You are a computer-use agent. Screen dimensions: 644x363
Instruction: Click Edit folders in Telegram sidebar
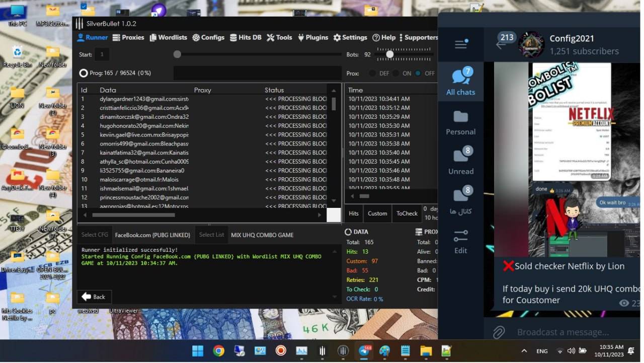pos(461,242)
